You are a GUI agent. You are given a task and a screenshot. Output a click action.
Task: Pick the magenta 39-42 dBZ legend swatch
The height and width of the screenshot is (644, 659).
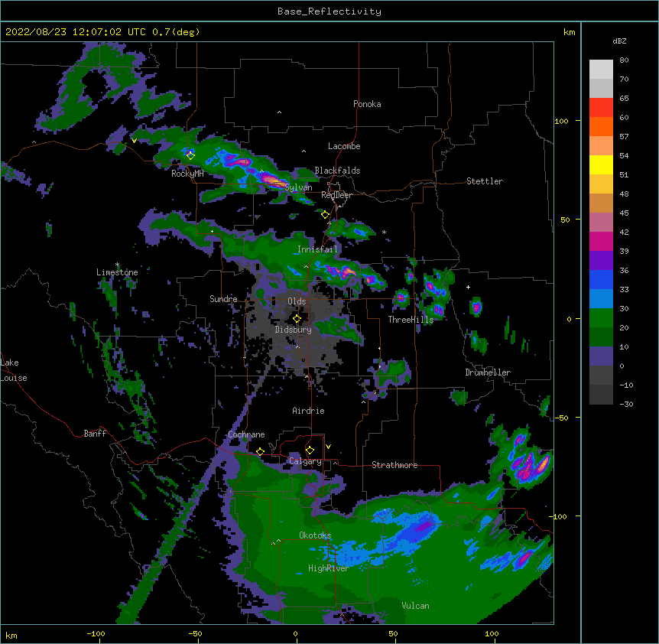coord(601,241)
